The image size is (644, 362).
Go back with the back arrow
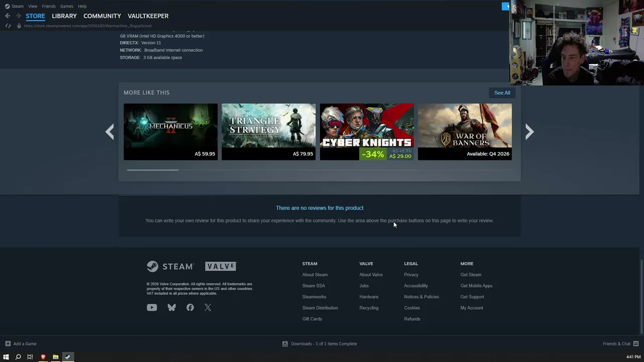8,16
